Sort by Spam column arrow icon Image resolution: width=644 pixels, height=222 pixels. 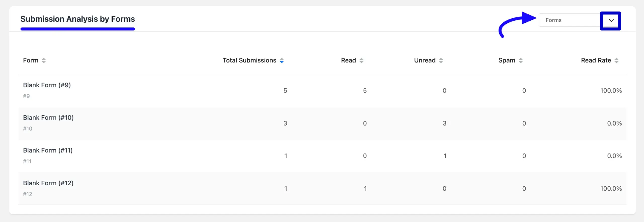(x=521, y=60)
